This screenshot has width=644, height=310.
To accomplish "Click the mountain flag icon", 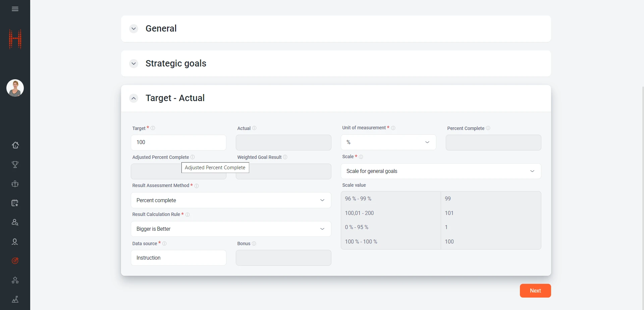I will pyautogui.click(x=15, y=299).
